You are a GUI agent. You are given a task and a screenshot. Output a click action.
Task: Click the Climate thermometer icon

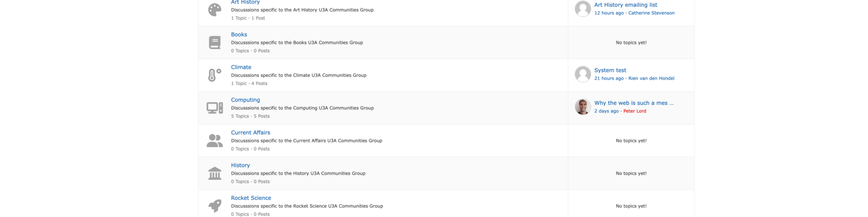pyautogui.click(x=215, y=75)
